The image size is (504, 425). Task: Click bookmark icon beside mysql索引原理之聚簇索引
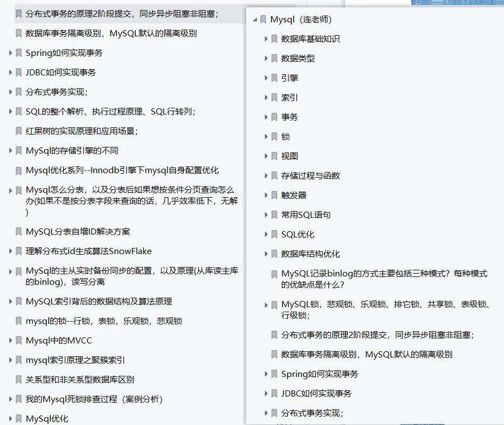tap(18, 360)
